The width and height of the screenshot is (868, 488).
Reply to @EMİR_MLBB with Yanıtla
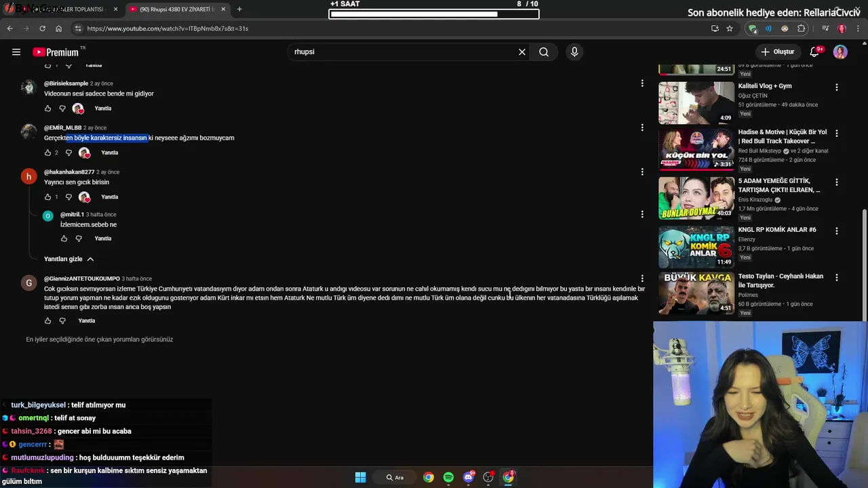point(109,152)
